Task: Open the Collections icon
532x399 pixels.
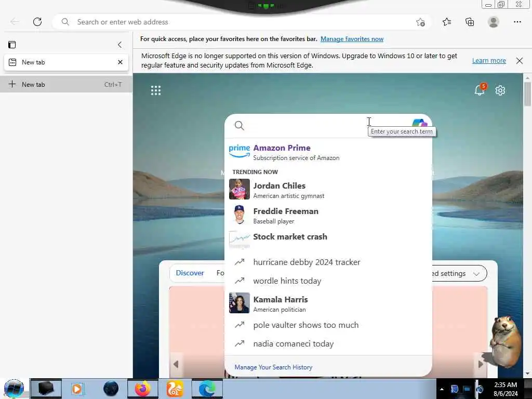Action: [x=470, y=22]
